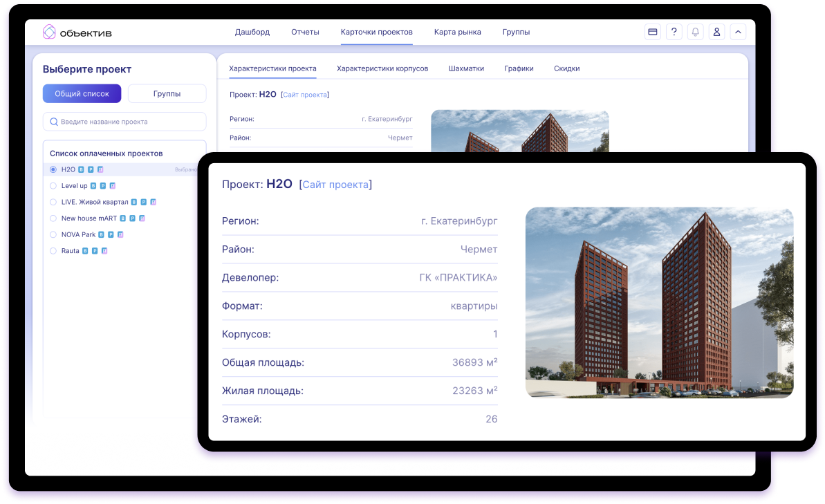
Task: Click the Р badge next to New house mART
Action: [x=132, y=219]
